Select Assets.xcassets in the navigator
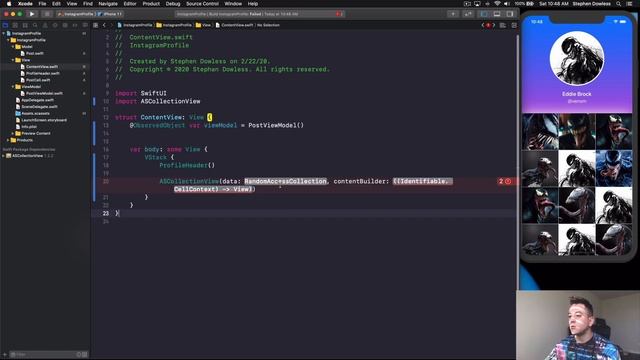Viewport: 640px width, 360px height. click(x=35, y=113)
